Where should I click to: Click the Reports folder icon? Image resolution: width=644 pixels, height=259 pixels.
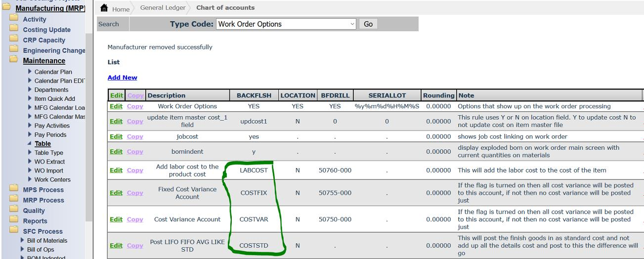14,221
